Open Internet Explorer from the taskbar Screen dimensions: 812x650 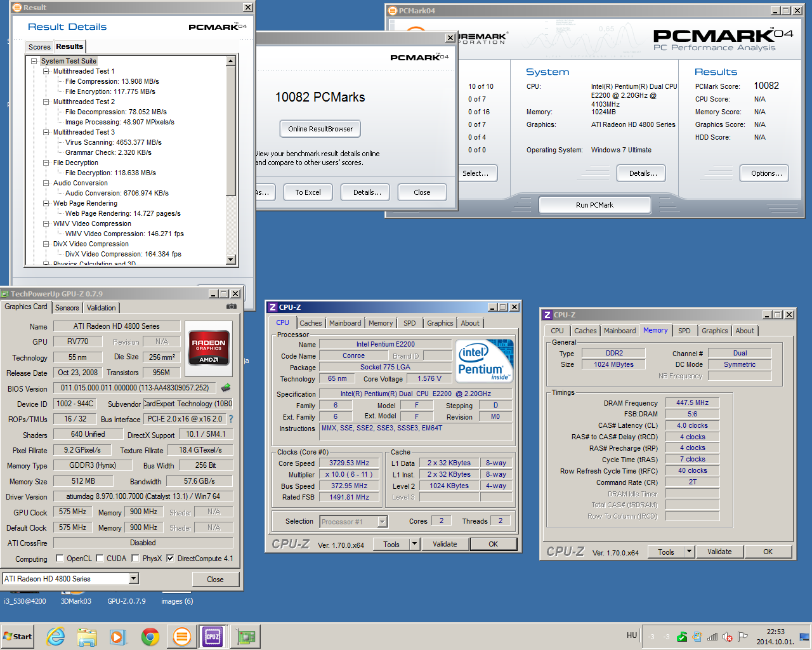pyautogui.click(x=56, y=637)
